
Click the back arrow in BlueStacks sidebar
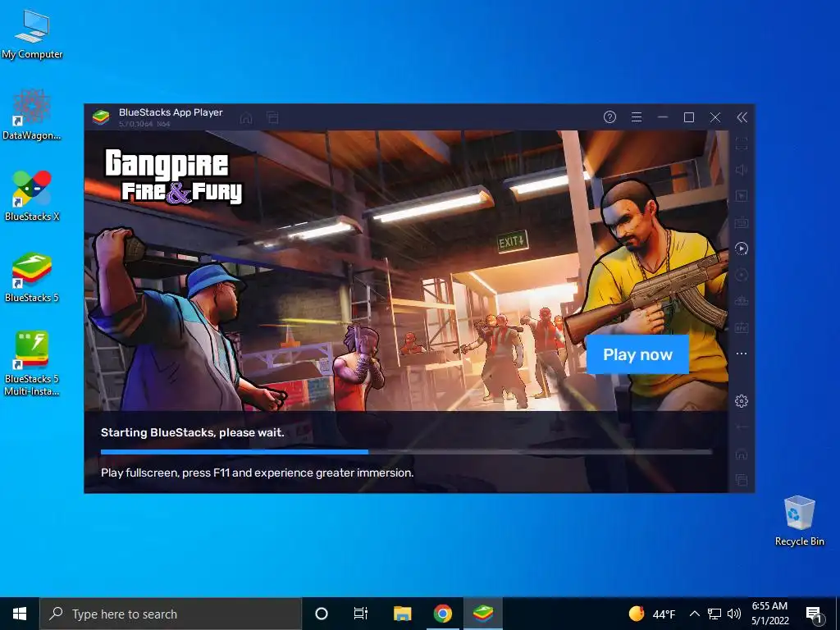pos(742,427)
